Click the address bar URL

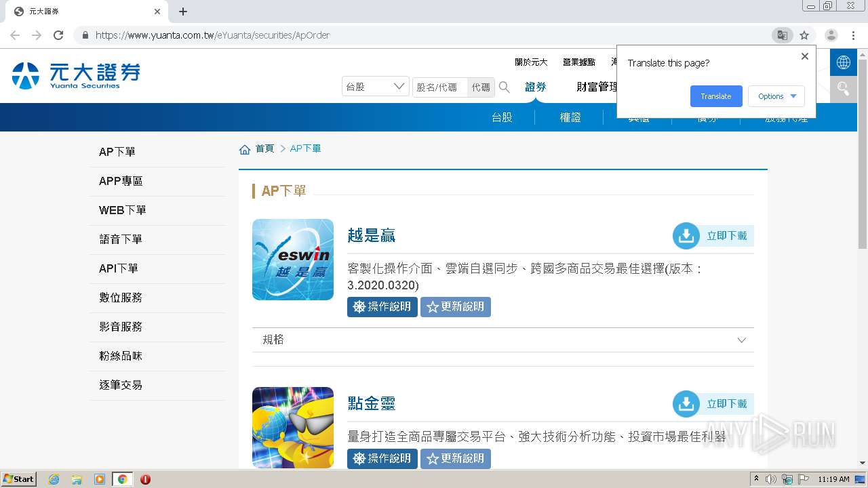(212, 35)
